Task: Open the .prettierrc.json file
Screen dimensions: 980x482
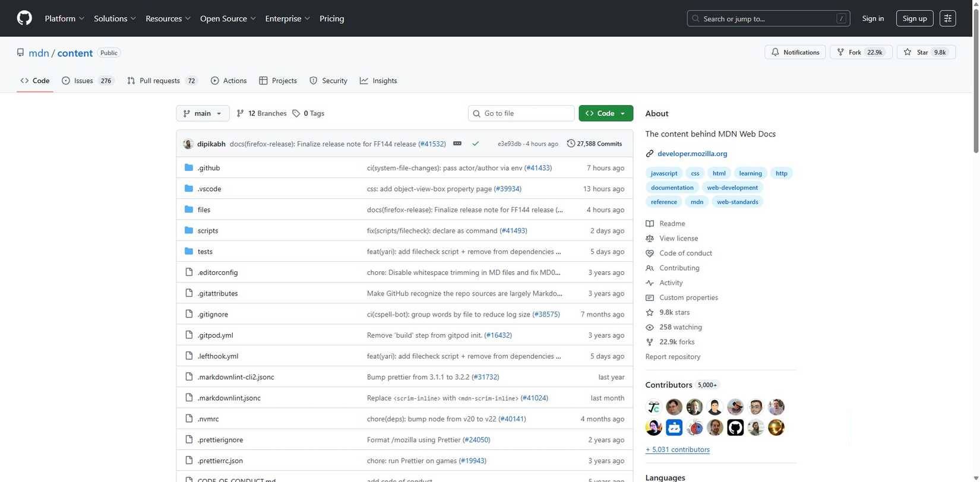Action: coord(220,461)
